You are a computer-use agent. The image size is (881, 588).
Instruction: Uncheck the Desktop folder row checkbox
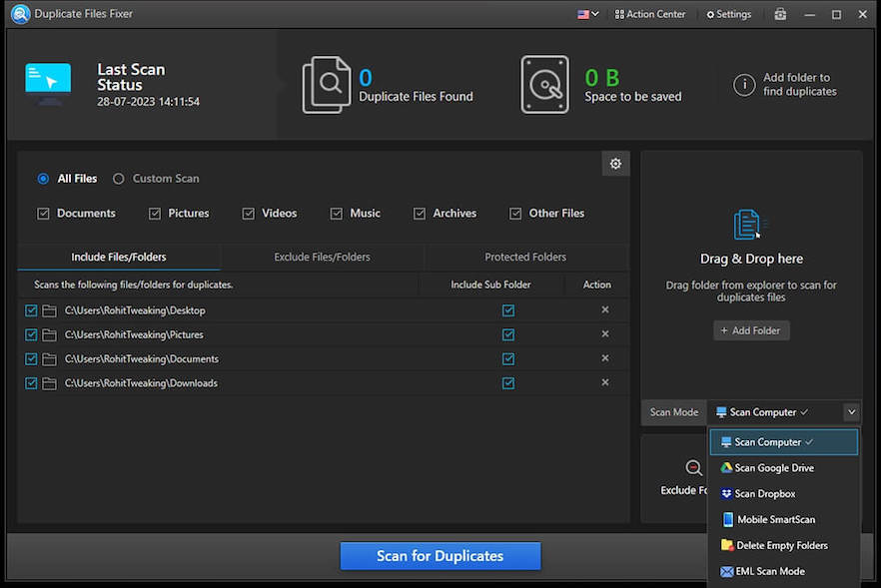(31, 310)
